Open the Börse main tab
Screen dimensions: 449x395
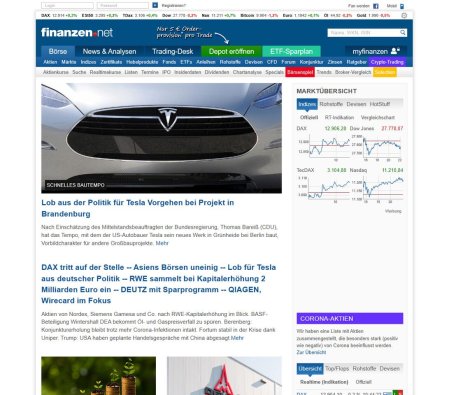(x=58, y=51)
